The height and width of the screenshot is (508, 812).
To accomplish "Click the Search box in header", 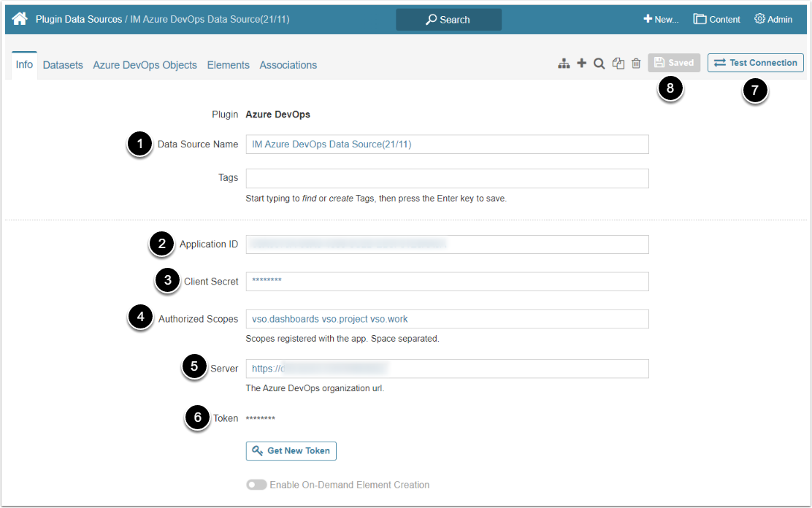I will [448, 20].
